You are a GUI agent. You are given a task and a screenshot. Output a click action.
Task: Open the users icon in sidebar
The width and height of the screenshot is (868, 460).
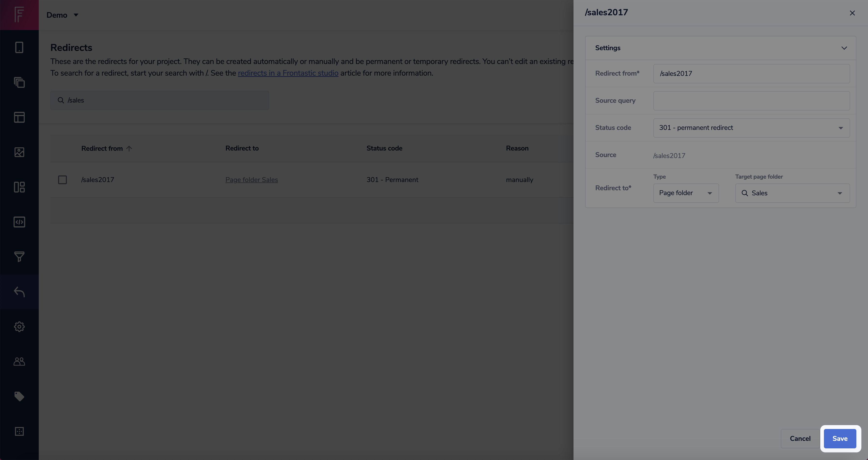coord(19,362)
